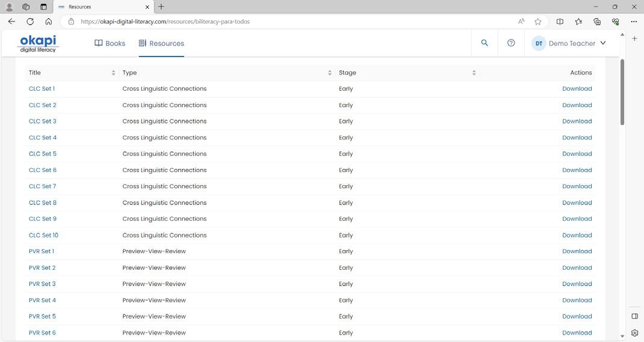The width and height of the screenshot is (644, 342).
Task: Select the Resources browser tab
Action: (x=104, y=7)
